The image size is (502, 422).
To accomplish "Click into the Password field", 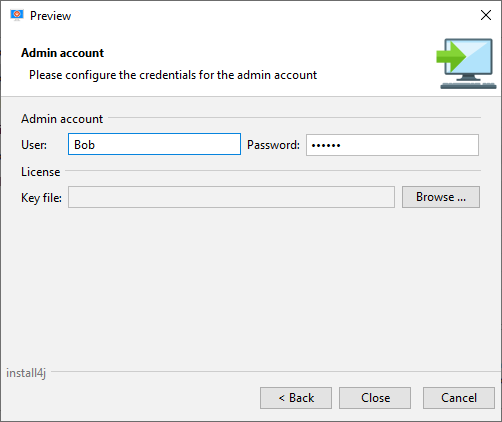I will click(392, 145).
